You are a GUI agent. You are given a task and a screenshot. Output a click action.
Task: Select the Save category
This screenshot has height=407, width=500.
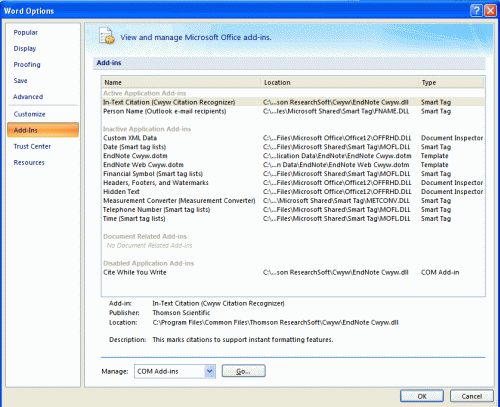point(20,80)
